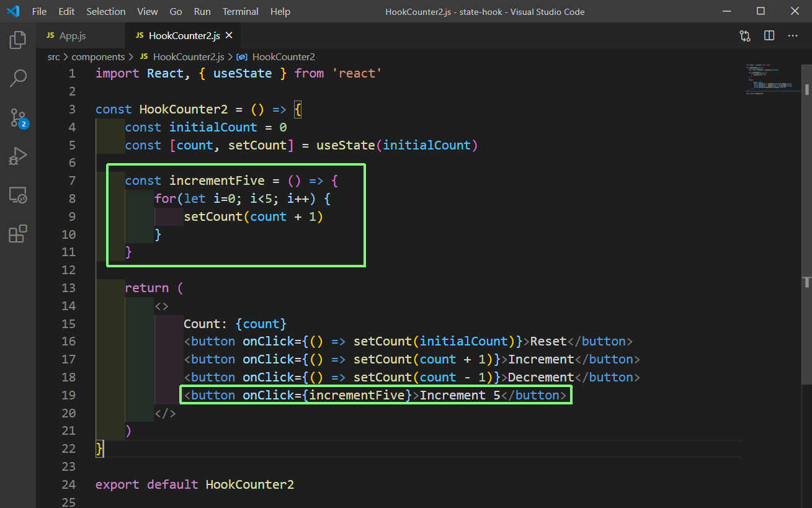This screenshot has height=508, width=812.
Task: Place cursor on 'react' string
Action: pyautogui.click(x=357, y=73)
